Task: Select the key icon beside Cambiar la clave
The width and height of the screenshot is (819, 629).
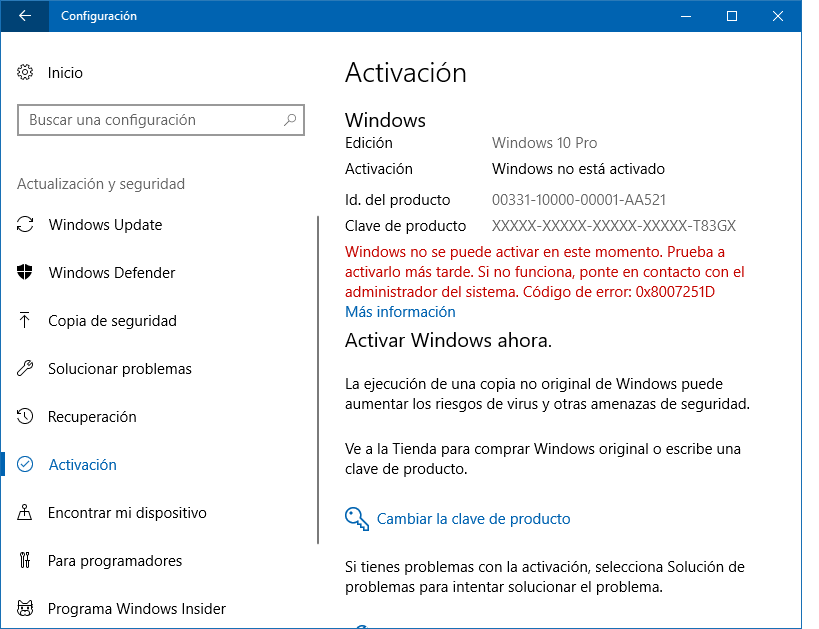Action: click(x=356, y=518)
